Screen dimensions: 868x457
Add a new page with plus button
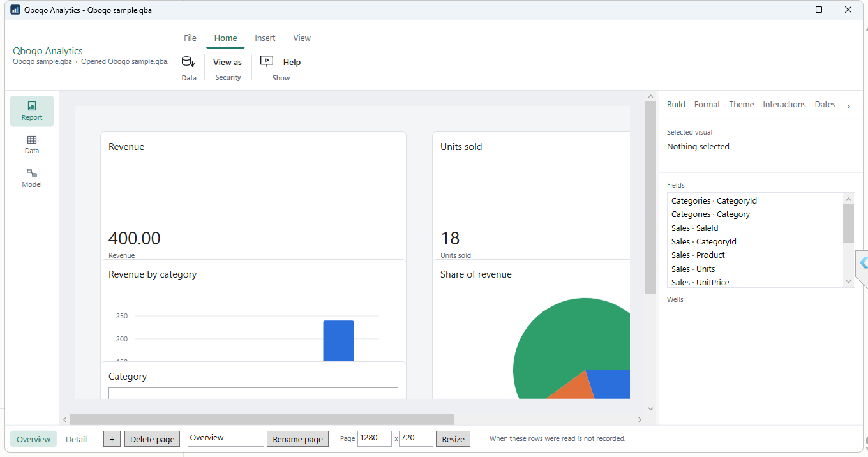pyautogui.click(x=112, y=439)
